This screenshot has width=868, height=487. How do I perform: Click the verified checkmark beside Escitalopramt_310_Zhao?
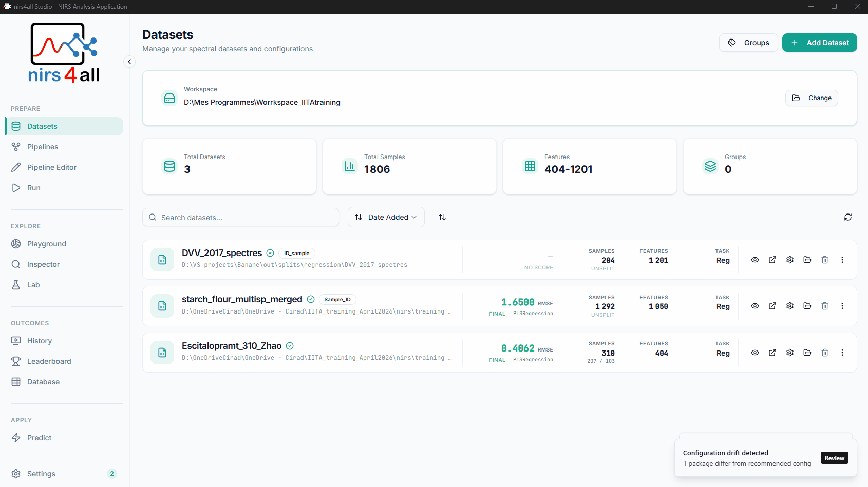click(x=290, y=346)
